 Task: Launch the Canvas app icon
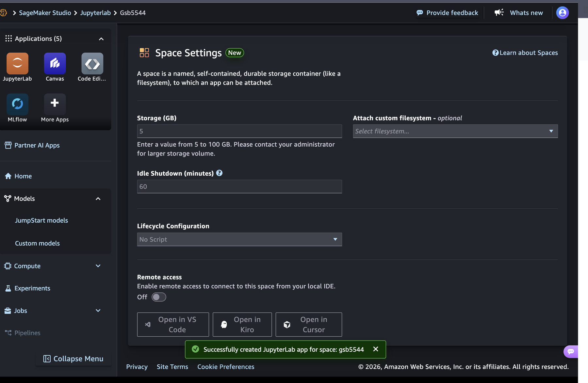(55, 64)
